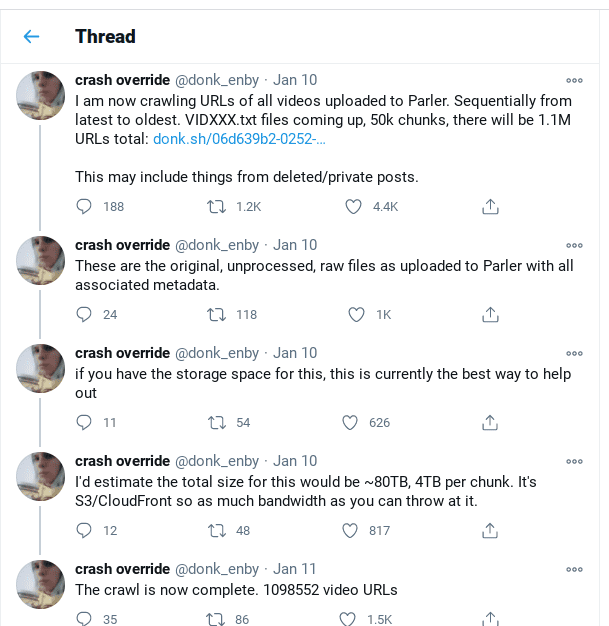Click the crash override name on crawl complete tweet

(x=122, y=569)
